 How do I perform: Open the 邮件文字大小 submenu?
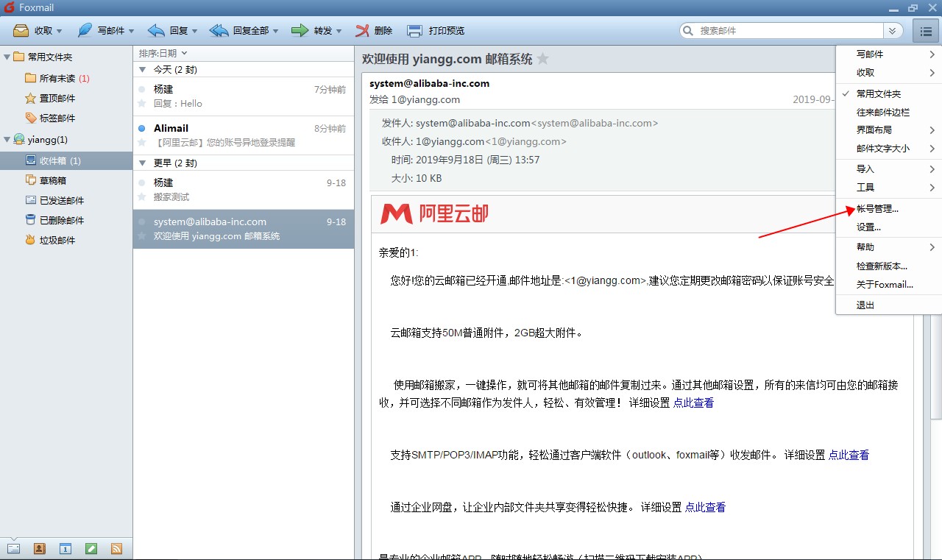[x=889, y=148]
